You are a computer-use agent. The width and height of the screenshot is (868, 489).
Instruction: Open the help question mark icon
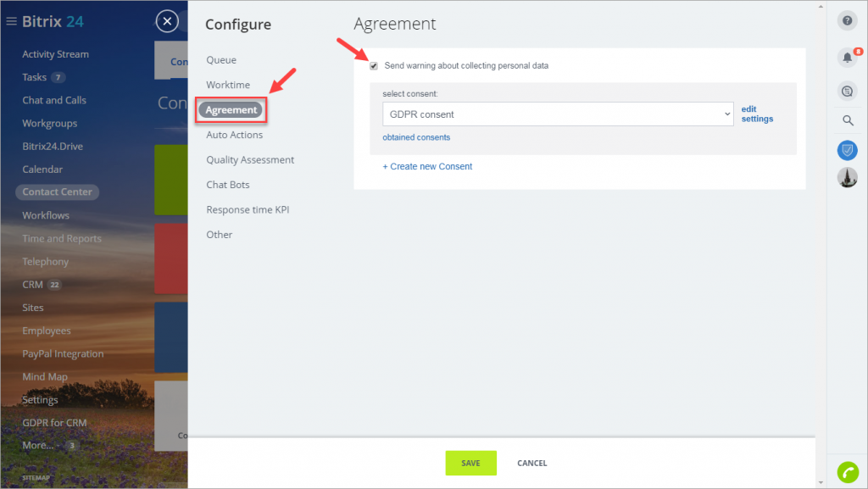(847, 21)
